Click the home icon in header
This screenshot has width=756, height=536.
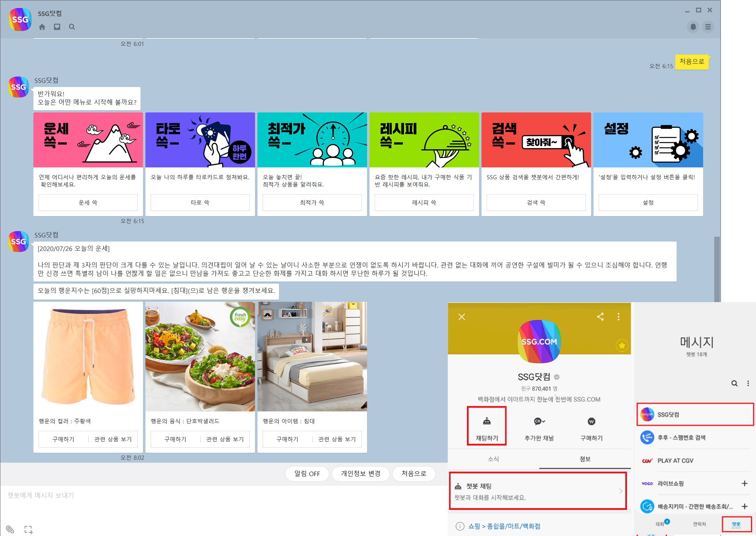[42, 27]
